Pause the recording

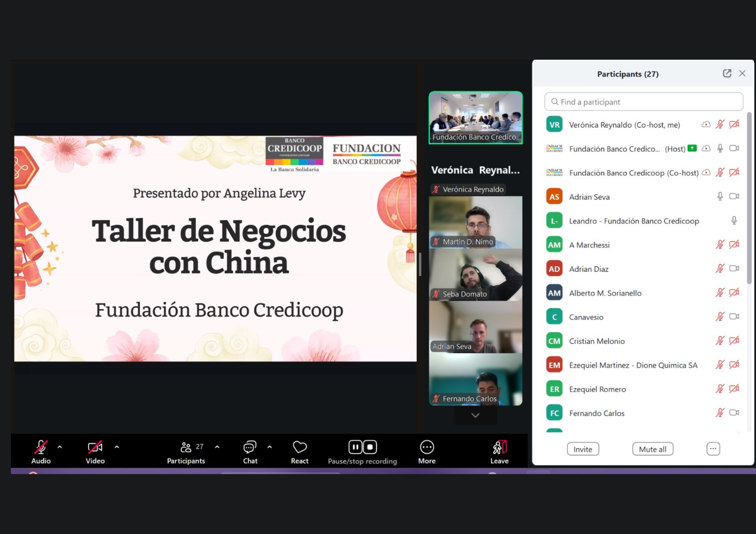[x=355, y=447]
